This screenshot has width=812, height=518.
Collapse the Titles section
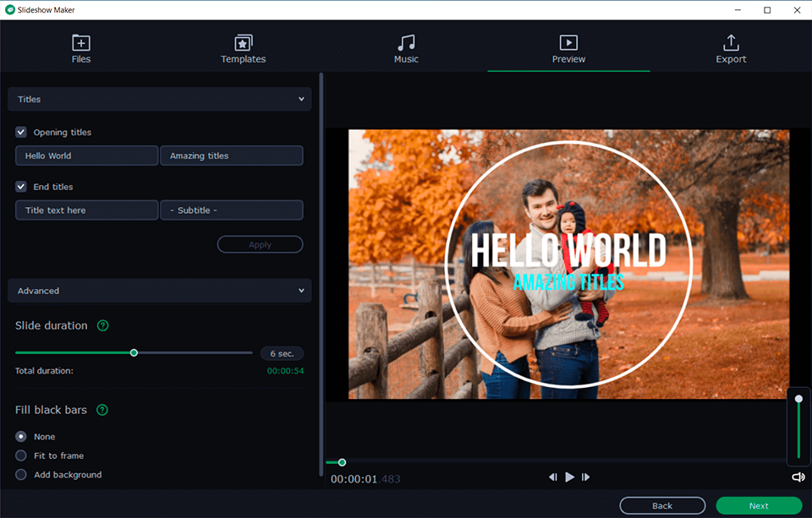301,100
